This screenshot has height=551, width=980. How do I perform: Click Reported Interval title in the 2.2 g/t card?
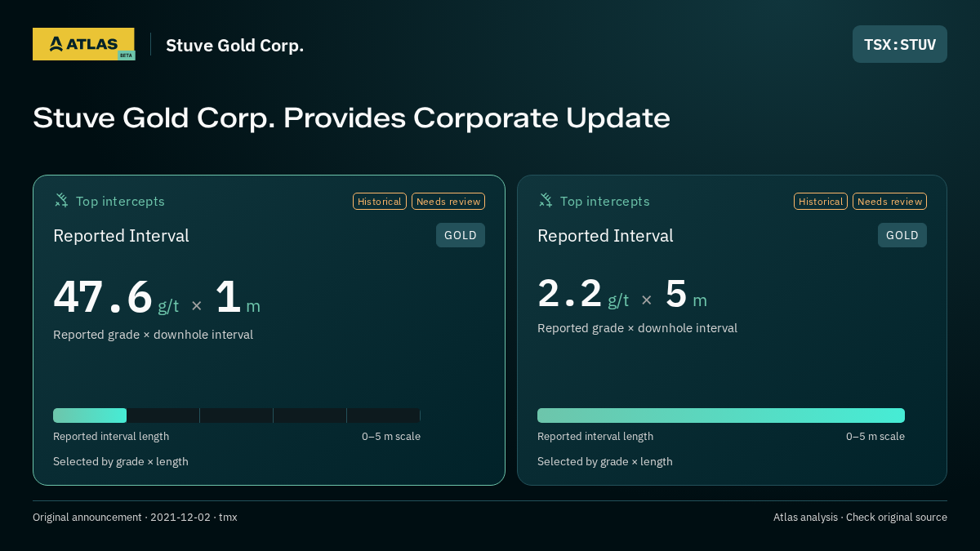click(x=605, y=236)
